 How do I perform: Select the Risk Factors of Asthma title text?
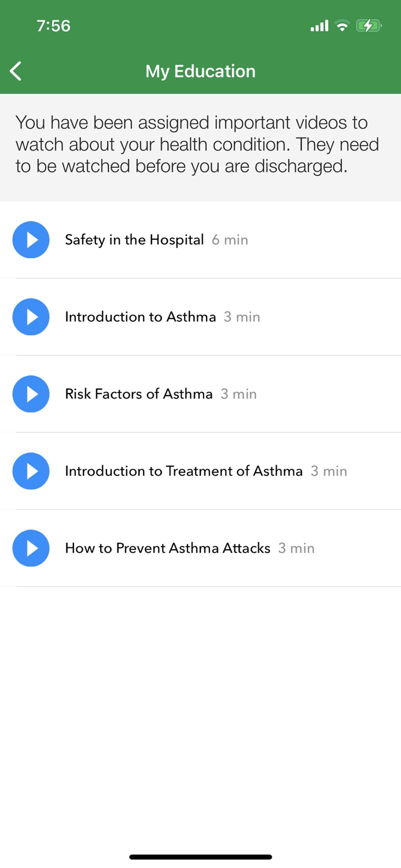[x=139, y=394]
